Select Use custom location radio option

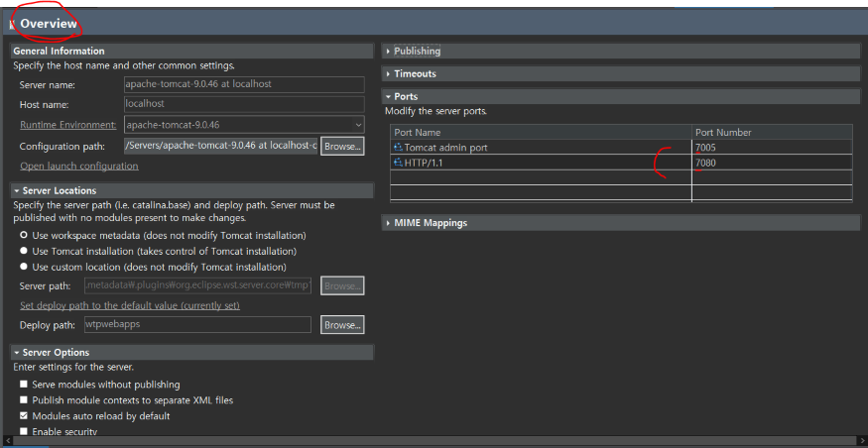tap(23, 267)
